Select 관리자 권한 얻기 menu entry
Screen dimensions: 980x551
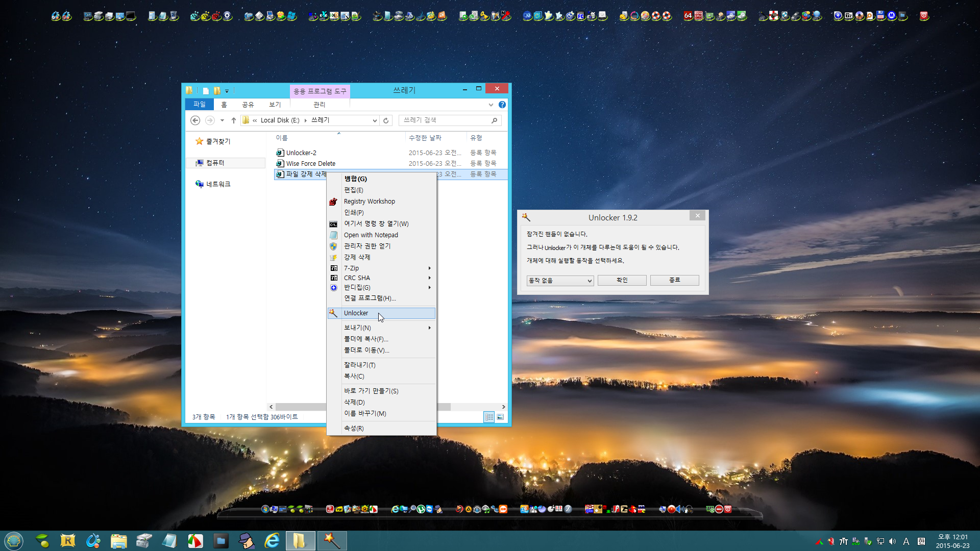tap(381, 246)
